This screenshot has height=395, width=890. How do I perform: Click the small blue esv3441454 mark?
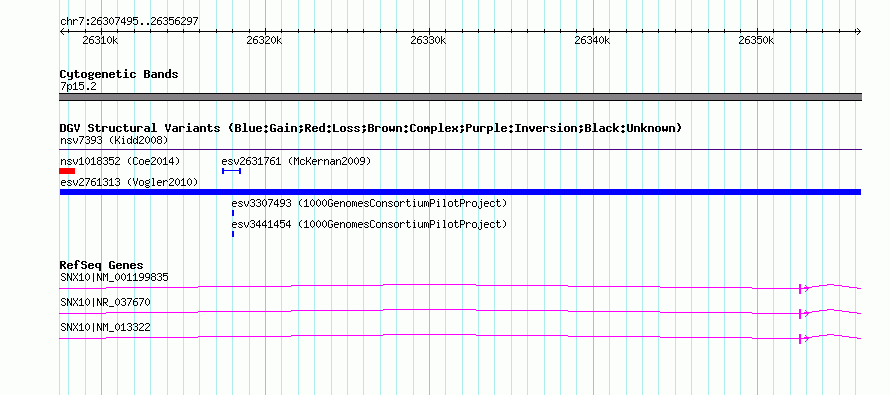233,234
